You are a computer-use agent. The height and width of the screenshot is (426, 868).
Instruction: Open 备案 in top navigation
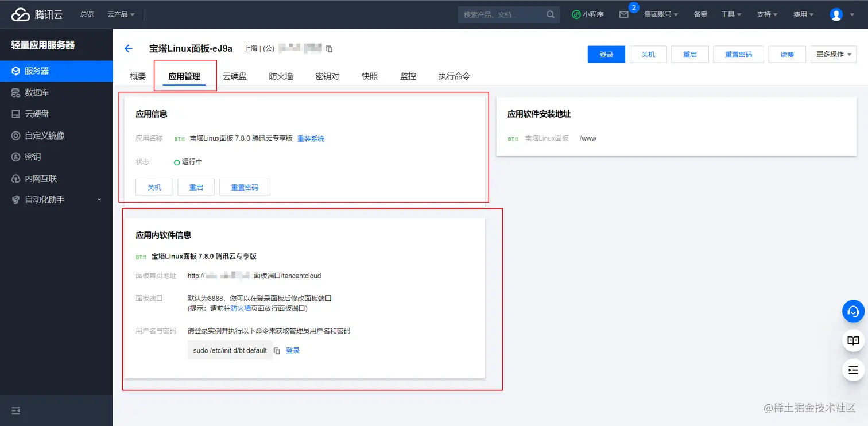700,14
